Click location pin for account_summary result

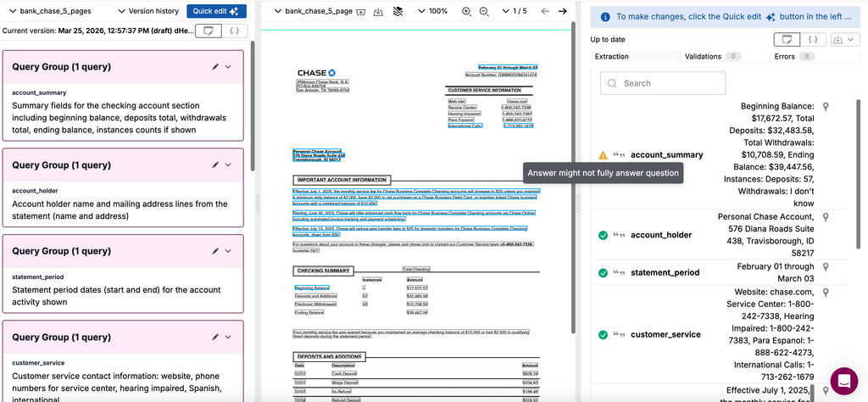click(826, 107)
